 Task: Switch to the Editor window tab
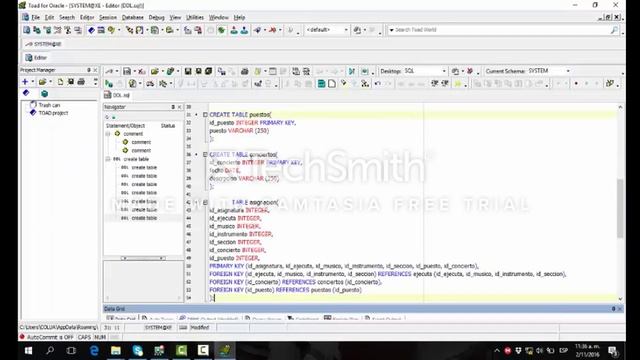36,58
